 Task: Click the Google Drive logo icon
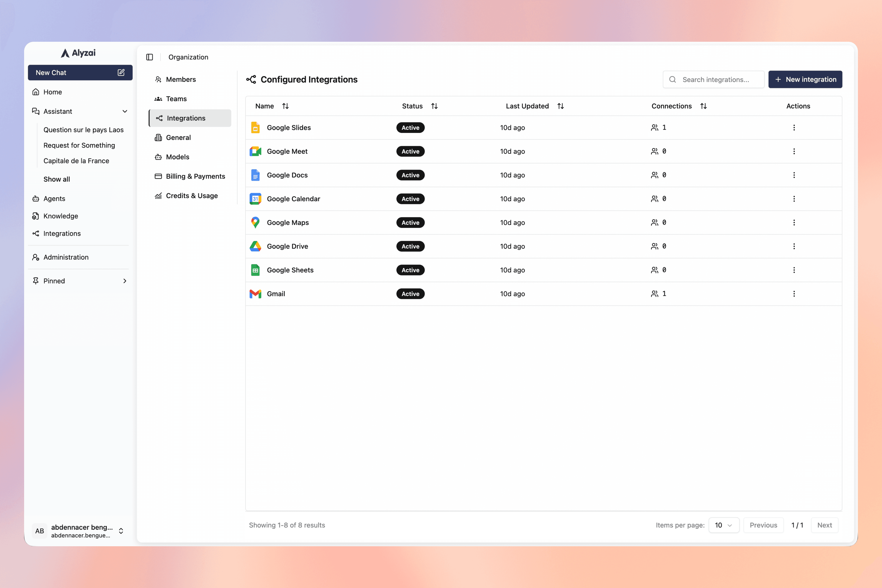coord(255,246)
